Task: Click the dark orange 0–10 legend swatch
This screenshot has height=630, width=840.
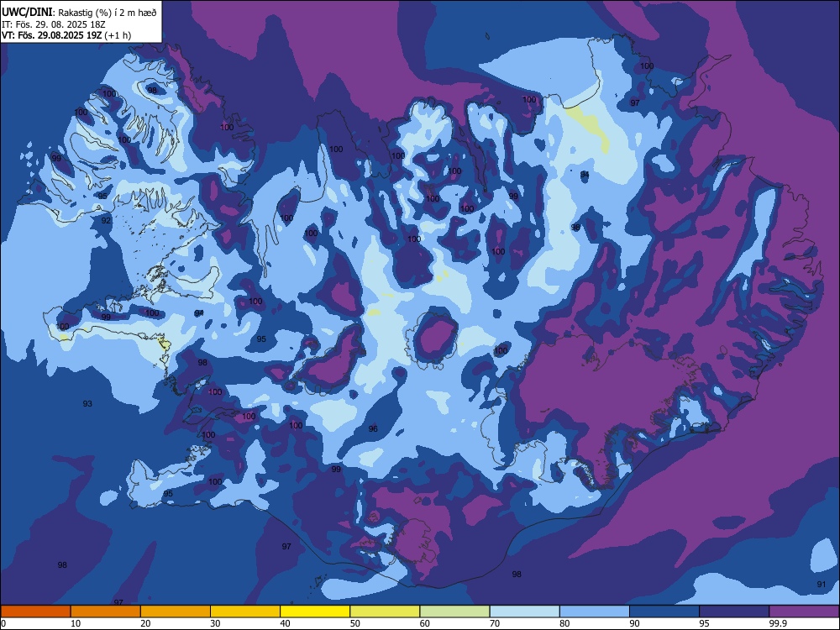Action: tap(36, 612)
